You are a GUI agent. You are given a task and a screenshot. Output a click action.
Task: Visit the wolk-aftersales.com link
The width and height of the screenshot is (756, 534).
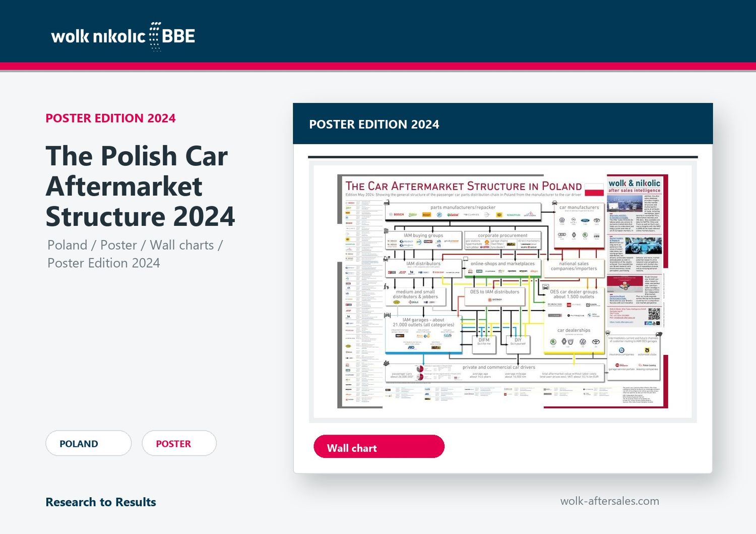tap(609, 501)
